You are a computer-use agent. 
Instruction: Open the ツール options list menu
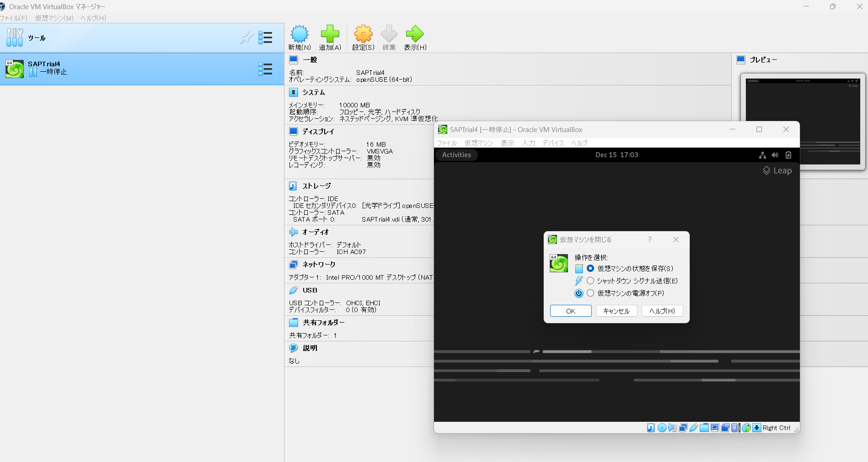pyautogui.click(x=265, y=37)
